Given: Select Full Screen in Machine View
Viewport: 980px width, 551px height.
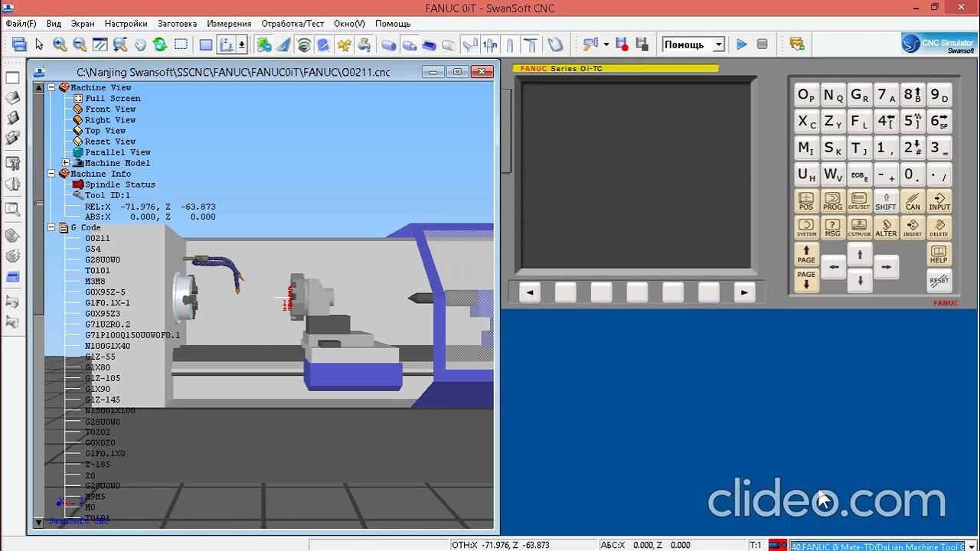Looking at the screenshot, I should click(x=113, y=98).
